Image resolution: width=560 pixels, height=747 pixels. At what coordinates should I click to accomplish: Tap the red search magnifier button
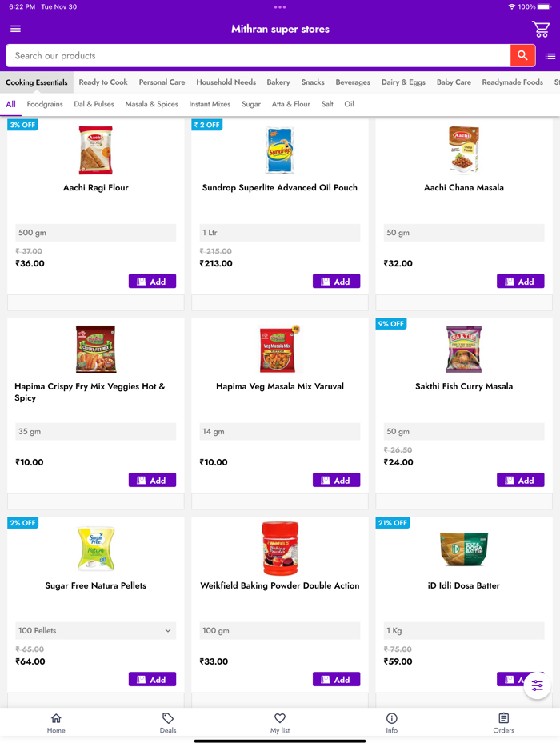[522, 55]
